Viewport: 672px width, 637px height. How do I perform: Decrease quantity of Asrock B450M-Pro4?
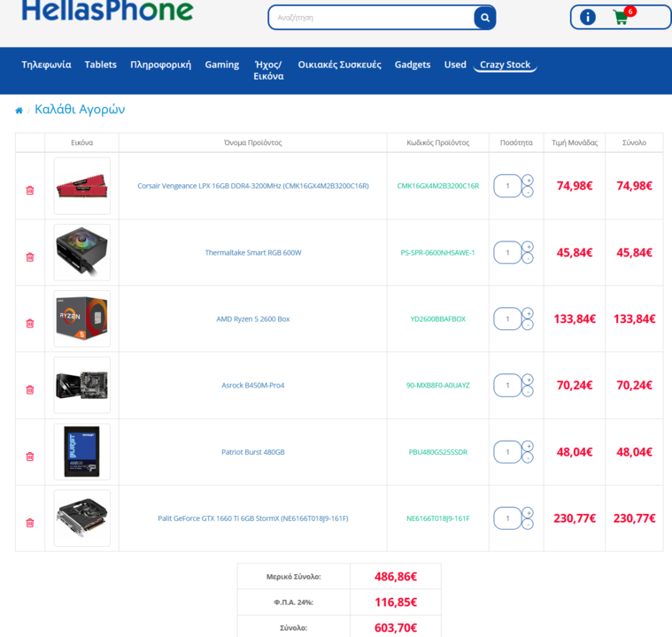pyautogui.click(x=528, y=392)
